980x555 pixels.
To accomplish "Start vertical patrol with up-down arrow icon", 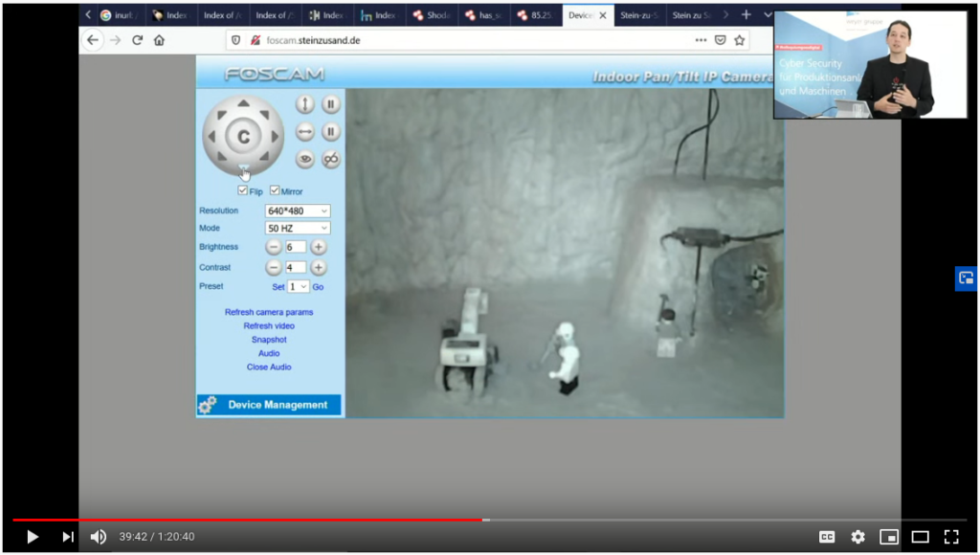I will point(304,104).
